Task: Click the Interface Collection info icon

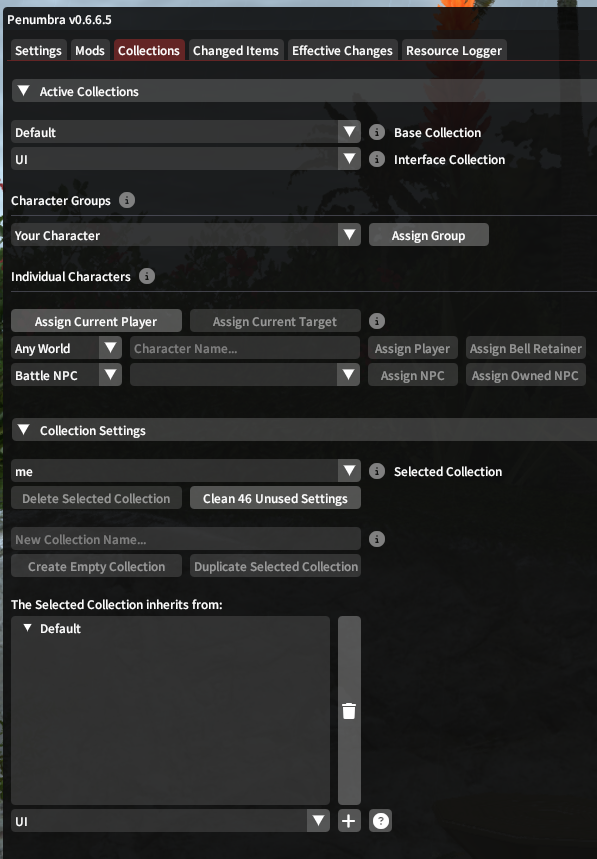Action: click(377, 159)
